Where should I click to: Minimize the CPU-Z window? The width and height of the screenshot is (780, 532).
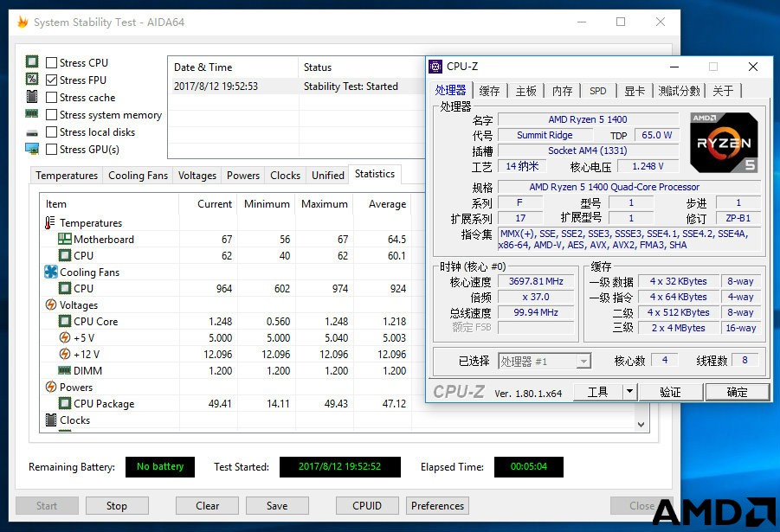(x=674, y=67)
